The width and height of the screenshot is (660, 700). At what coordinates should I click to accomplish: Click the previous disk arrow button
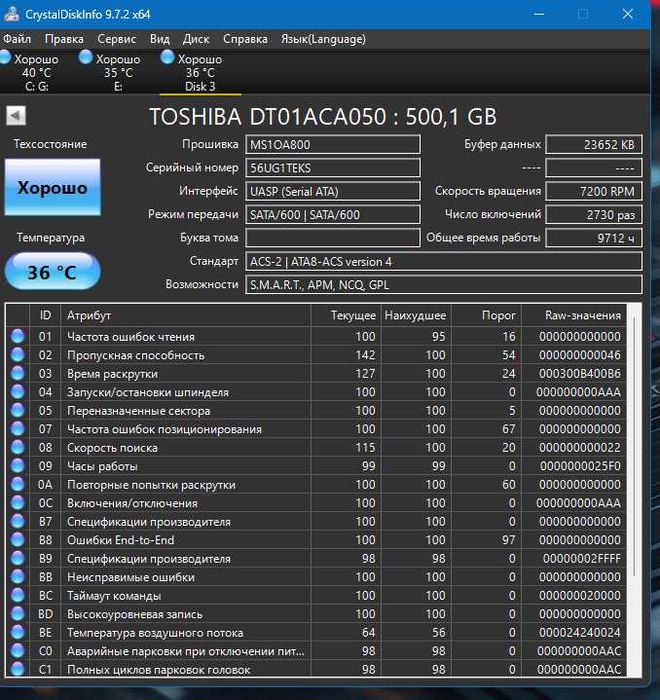[16, 116]
